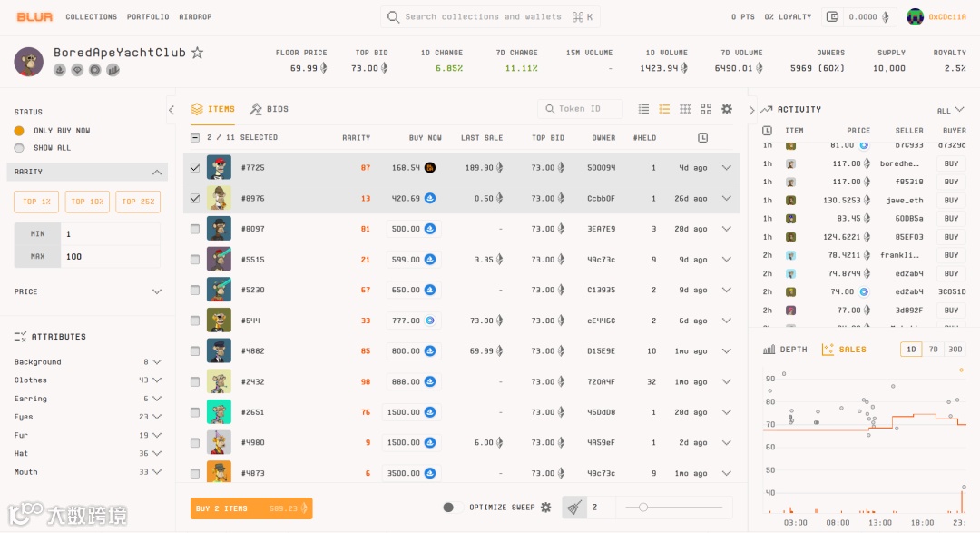Switch to the Bids tab

pyautogui.click(x=269, y=109)
